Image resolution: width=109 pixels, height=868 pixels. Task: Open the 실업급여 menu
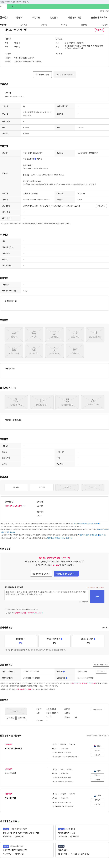(54, 18)
